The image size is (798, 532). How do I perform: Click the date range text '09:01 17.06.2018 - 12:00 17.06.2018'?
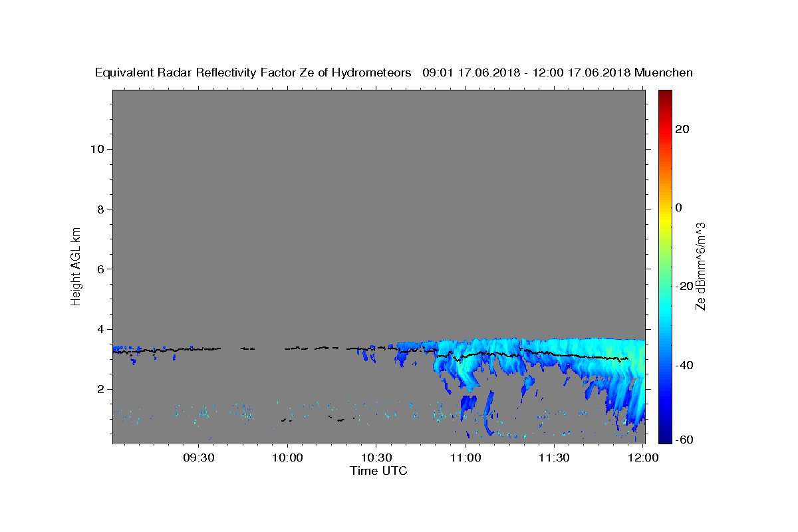[526, 73]
